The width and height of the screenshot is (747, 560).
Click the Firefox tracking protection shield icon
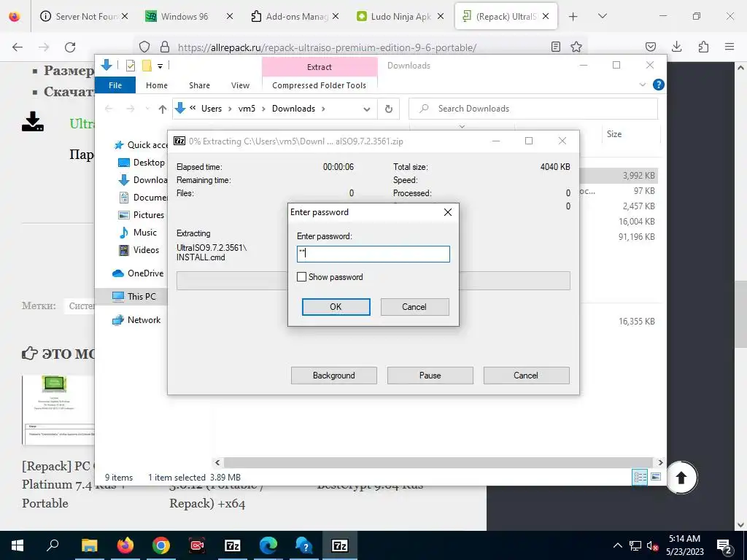(144, 47)
